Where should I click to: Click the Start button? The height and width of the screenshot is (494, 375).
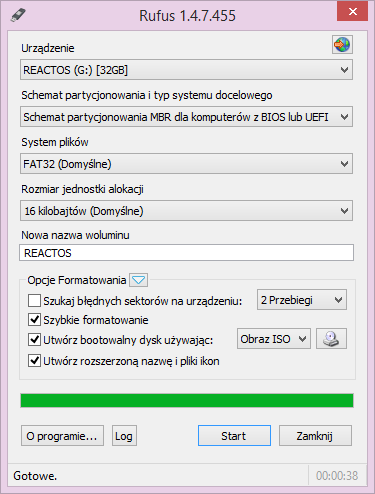coord(234,435)
